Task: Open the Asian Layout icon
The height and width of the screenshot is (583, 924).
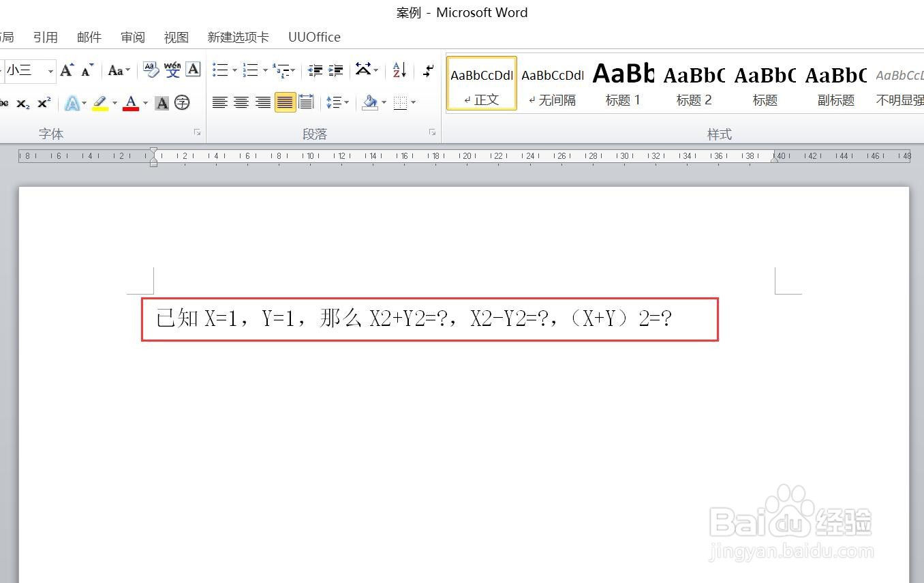Action: pyautogui.click(x=363, y=70)
